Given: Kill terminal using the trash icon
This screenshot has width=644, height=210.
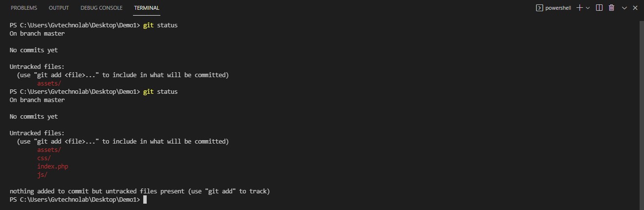Looking at the screenshot, I should point(612,8).
